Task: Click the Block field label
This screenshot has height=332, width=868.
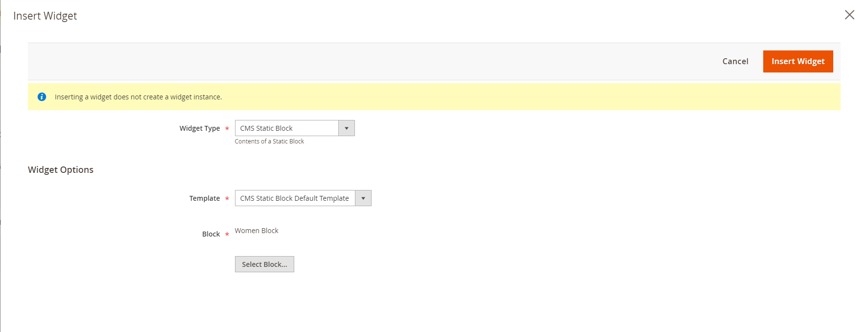Action: (211, 234)
